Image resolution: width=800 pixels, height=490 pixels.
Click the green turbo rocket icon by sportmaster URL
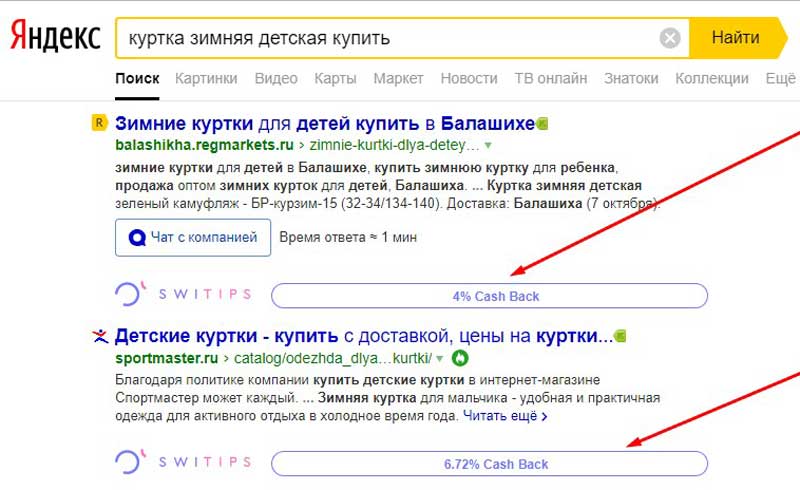point(460,358)
